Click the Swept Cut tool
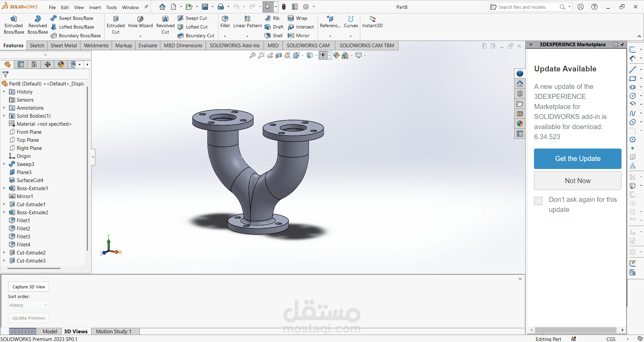 coord(192,18)
